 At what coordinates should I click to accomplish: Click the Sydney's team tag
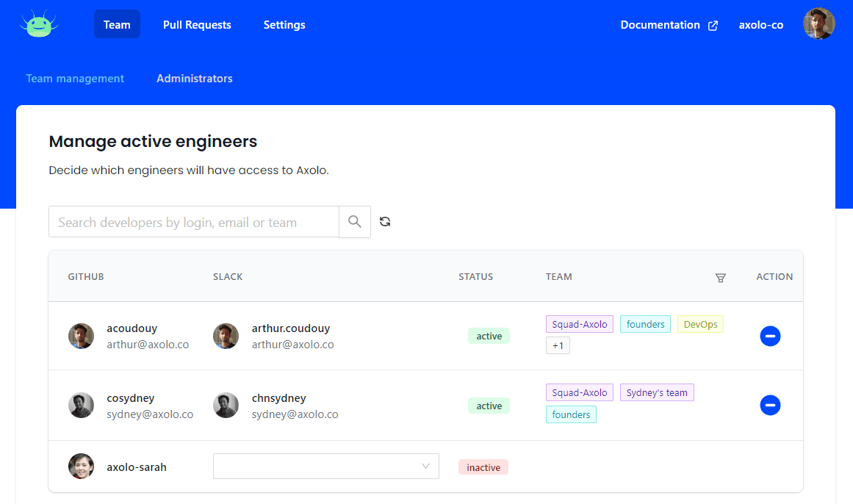pyautogui.click(x=657, y=393)
